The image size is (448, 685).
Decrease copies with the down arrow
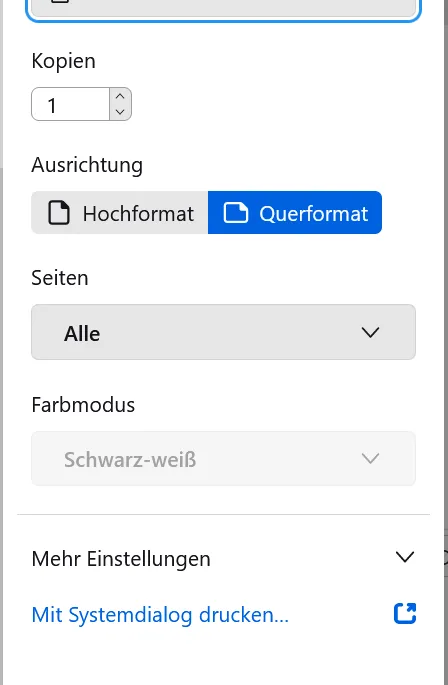point(120,112)
